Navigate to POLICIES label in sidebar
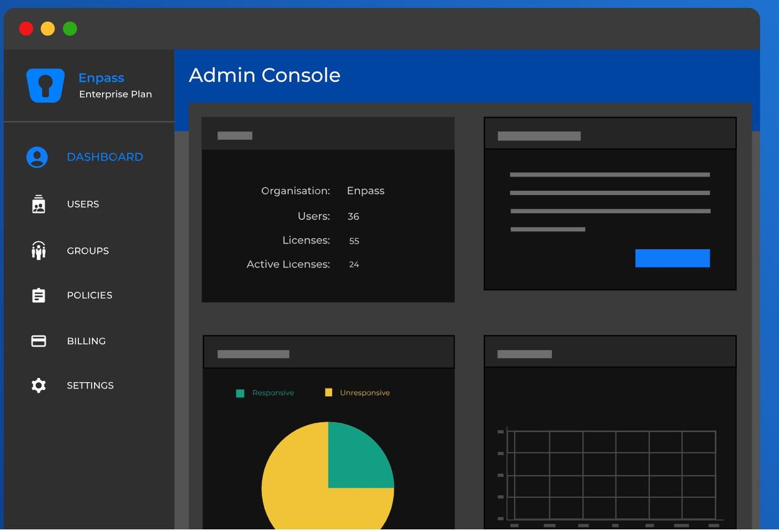Viewport: 779px width, 532px height. 90,295
